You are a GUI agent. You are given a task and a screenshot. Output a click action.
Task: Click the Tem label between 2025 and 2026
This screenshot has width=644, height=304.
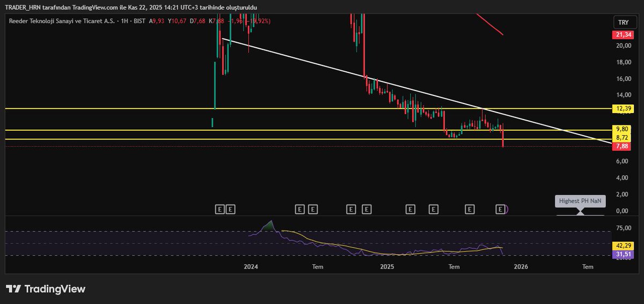[454, 266]
